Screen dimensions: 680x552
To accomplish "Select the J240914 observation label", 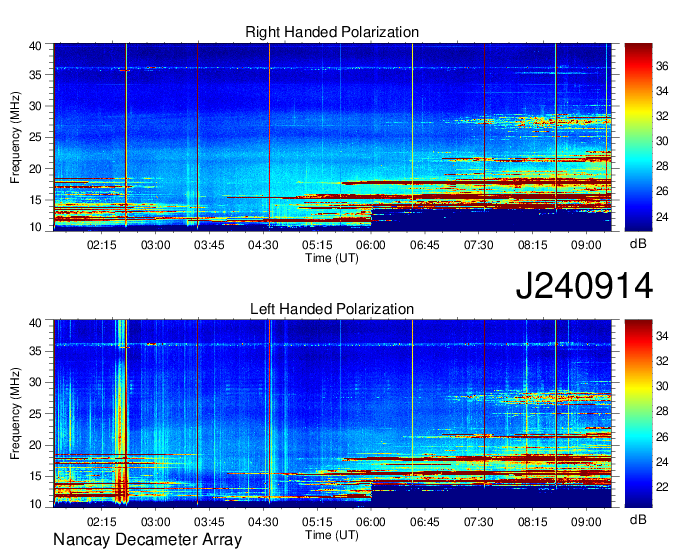I will (x=584, y=286).
